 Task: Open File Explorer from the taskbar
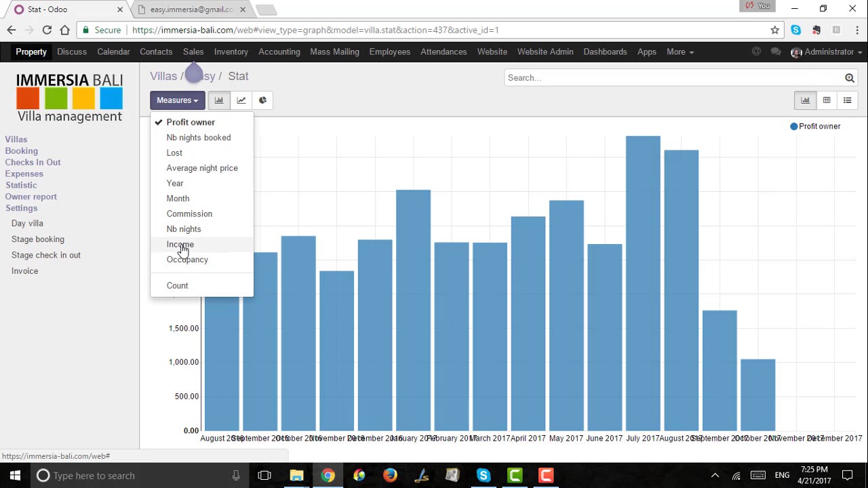[x=296, y=475]
